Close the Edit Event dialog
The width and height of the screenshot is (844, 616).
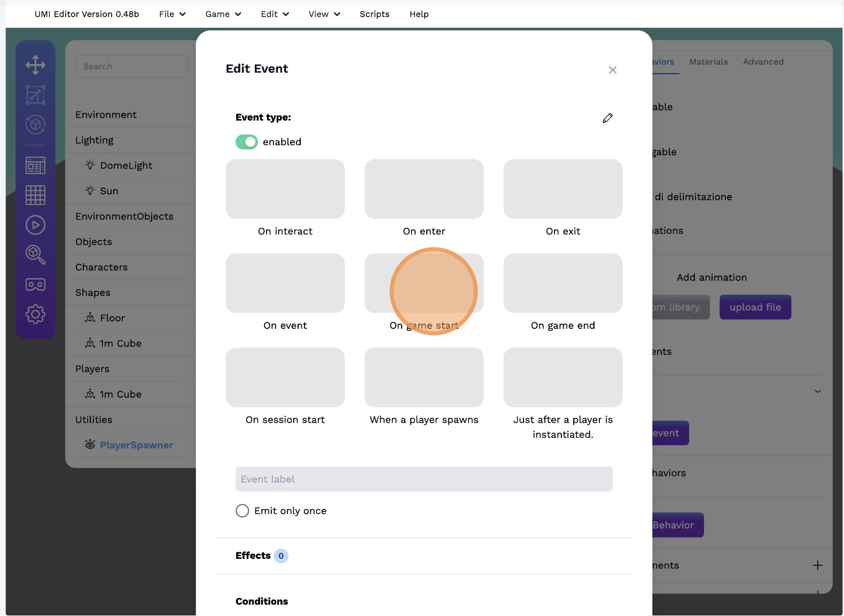[x=613, y=70]
